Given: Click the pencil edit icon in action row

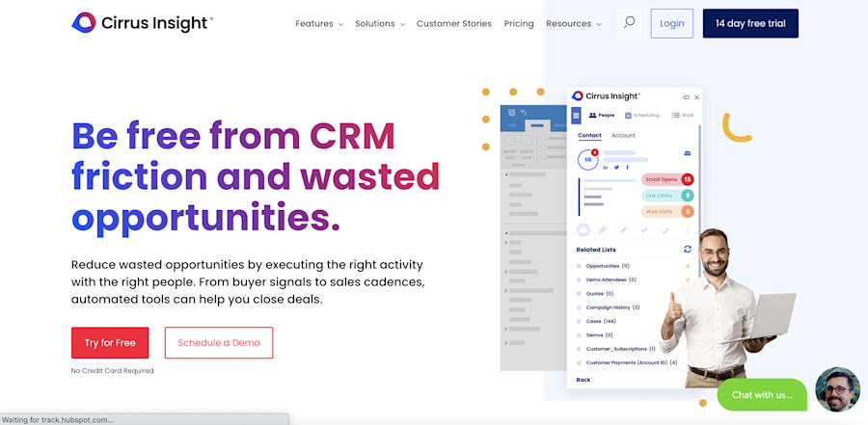Looking at the screenshot, I should point(623,230).
